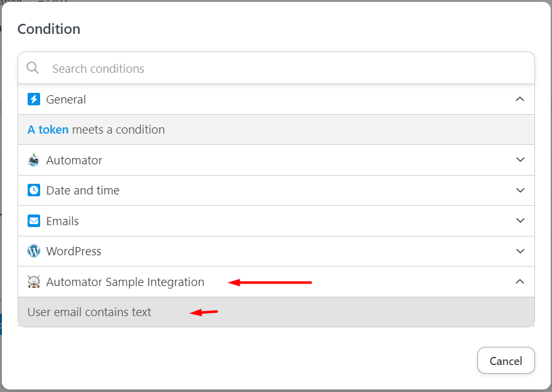Choose "User email contains text" condition

(x=90, y=312)
